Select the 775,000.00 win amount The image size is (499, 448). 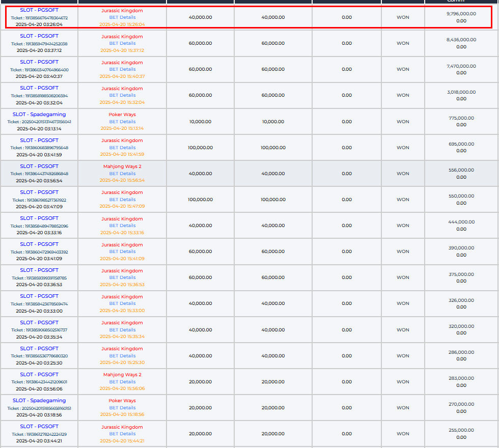click(461, 118)
